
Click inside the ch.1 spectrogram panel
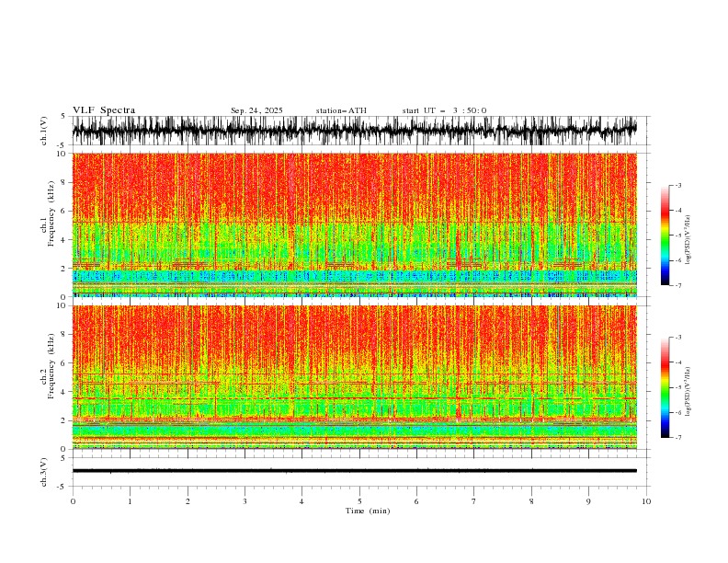(x=354, y=224)
